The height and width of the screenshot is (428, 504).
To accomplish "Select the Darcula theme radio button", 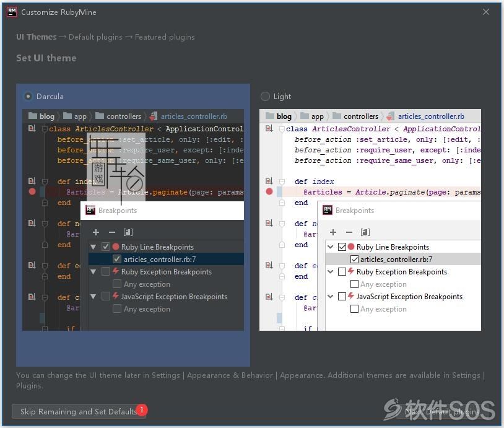I will coord(28,97).
